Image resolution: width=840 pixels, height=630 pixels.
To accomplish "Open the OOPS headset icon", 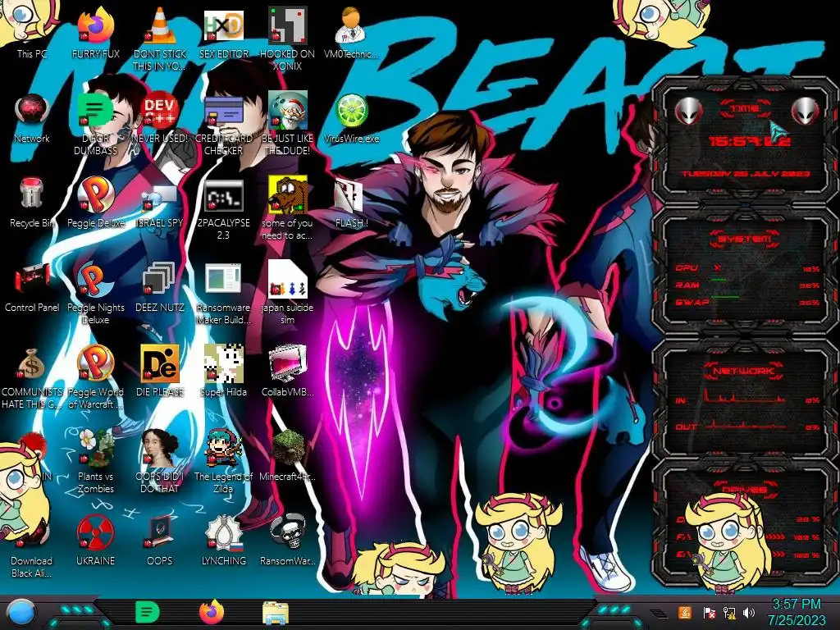I will [160, 540].
